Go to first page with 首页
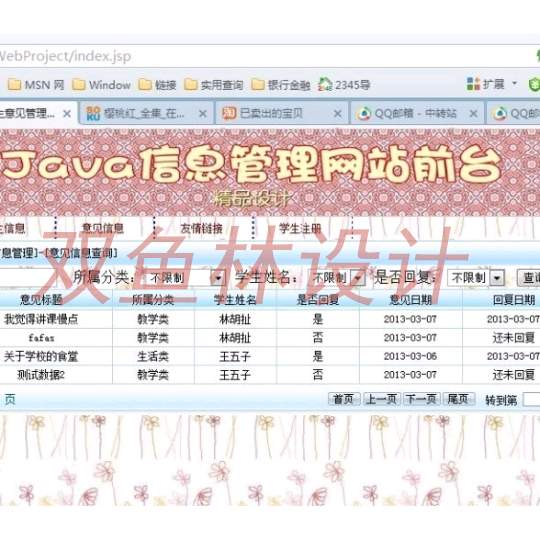 [344, 399]
